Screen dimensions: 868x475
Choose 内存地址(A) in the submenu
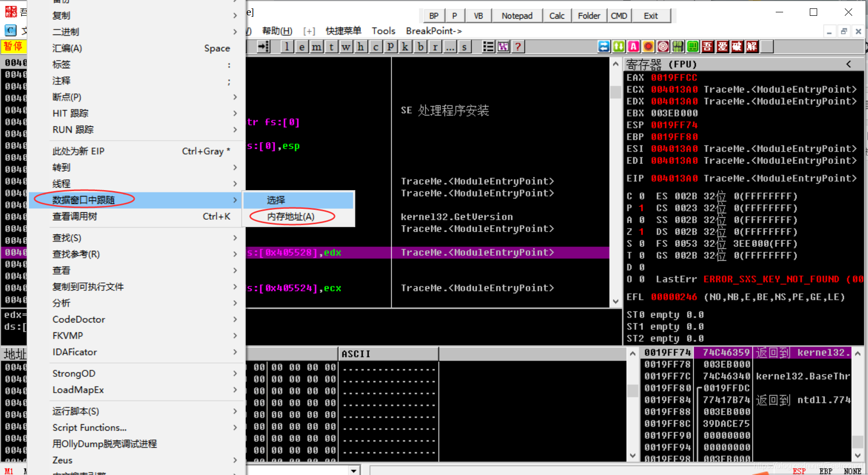pos(299,217)
